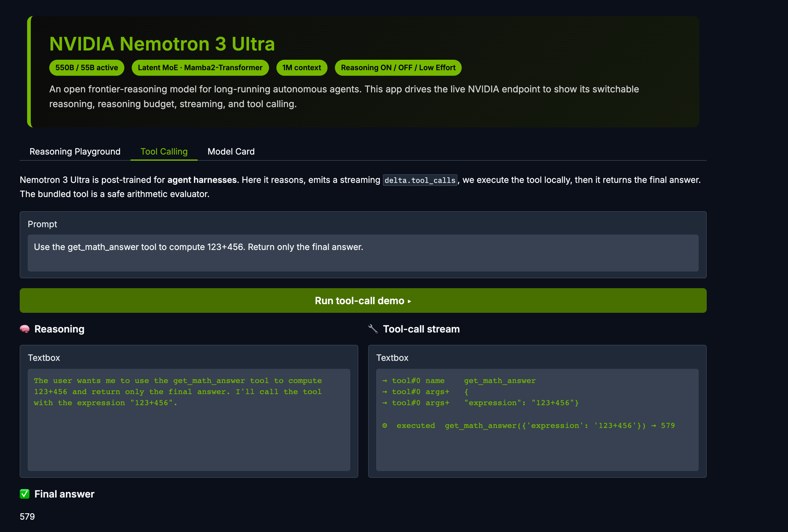Click the gear icon before executed line
788x532 pixels.
(384, 425)
